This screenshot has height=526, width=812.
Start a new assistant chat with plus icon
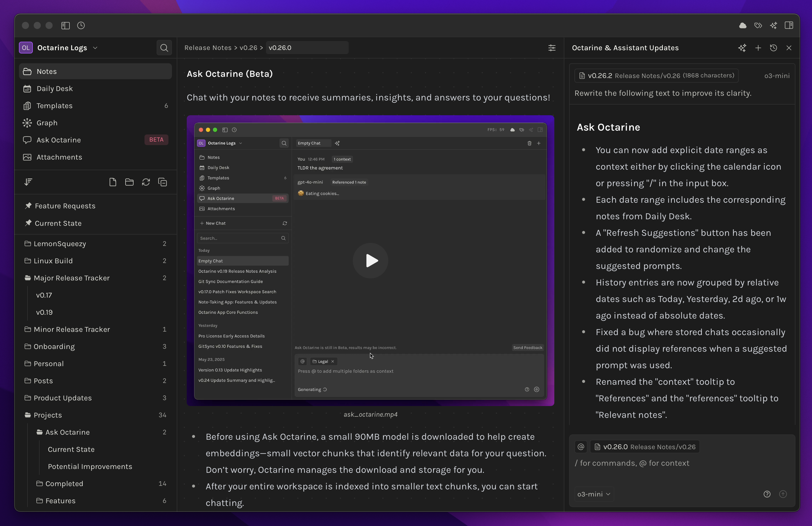click(758, 48)
